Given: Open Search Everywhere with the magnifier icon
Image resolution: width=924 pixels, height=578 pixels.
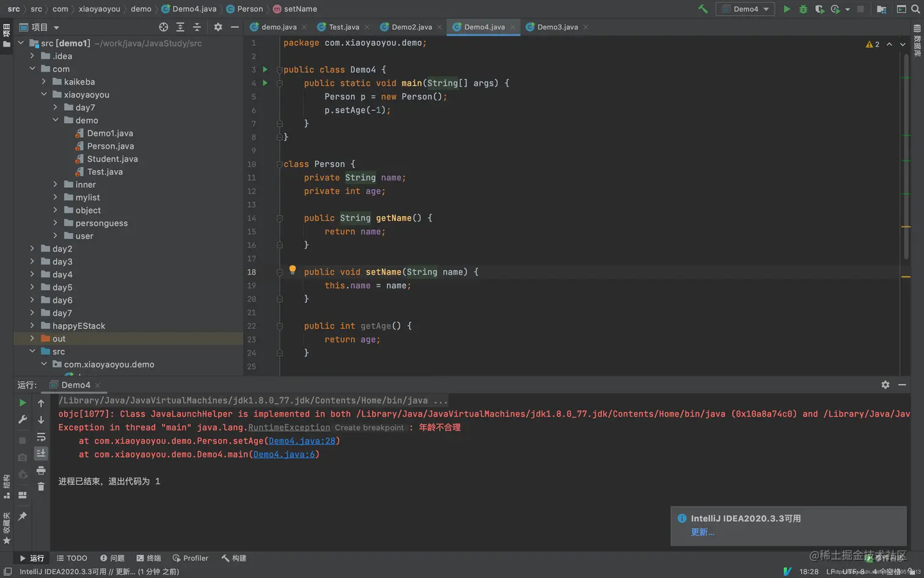Looking at the screenshot, I should pyautogui.click(x=915, y=9).
